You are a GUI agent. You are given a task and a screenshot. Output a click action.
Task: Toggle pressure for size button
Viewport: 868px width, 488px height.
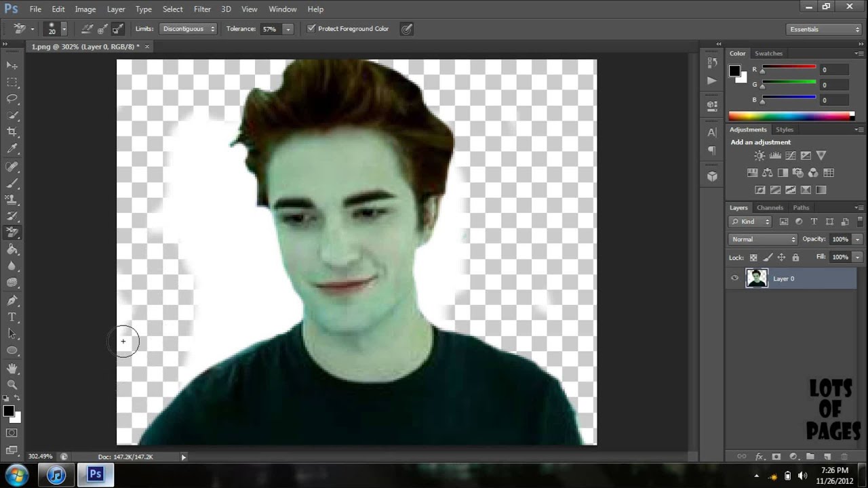click(406, 29)
